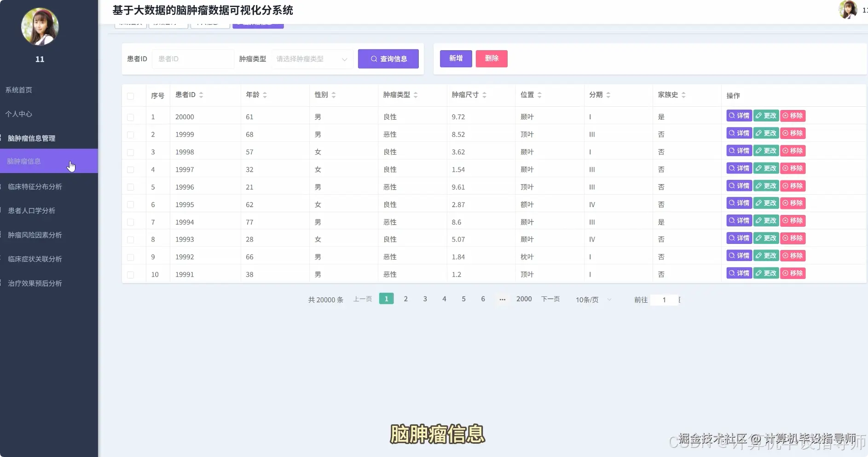
Task: Go to 系统首页 from the sidebar
Action: [x=18, y=90]
